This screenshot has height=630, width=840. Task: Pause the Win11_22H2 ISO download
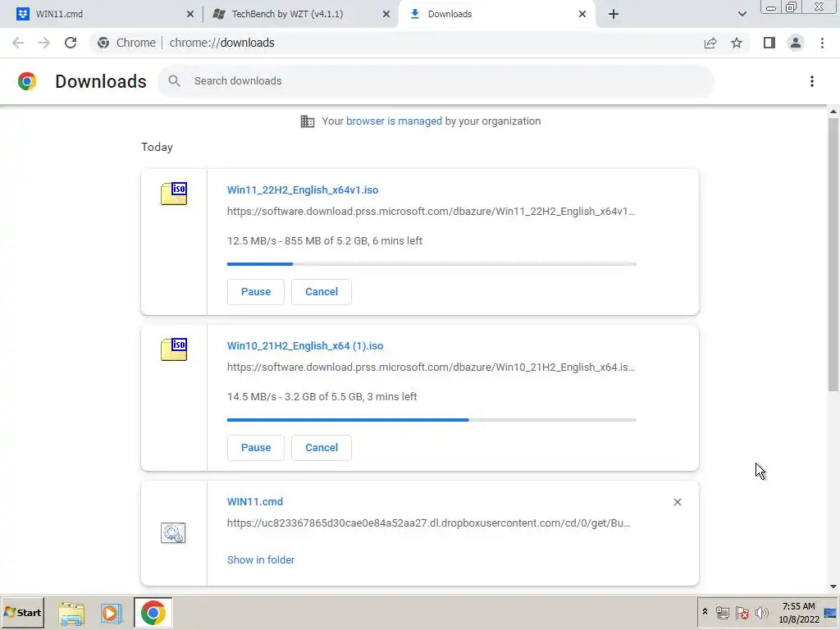coord(256,292)
